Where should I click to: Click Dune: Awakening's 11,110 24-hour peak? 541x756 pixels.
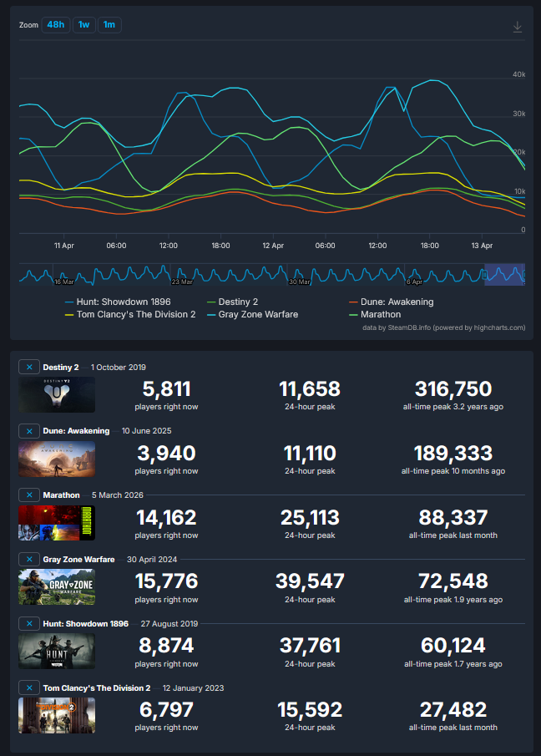click(x=310, y=454)
